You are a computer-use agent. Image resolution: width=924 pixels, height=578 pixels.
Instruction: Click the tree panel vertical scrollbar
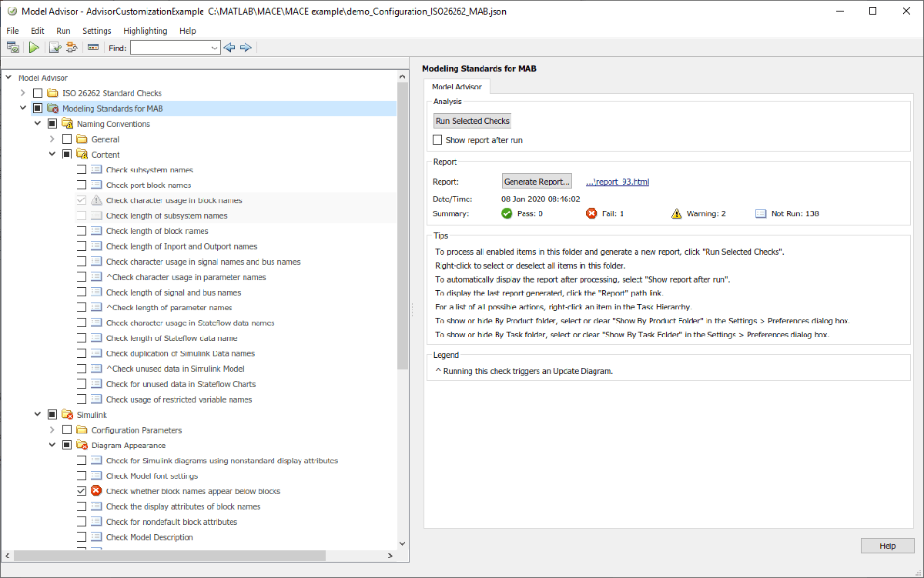402,231
